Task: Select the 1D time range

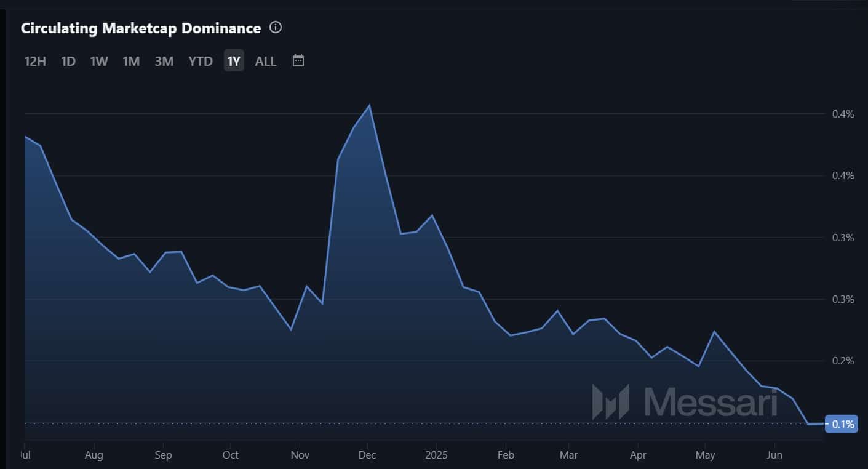Action: pyautogui.click(x=68, y=61)
